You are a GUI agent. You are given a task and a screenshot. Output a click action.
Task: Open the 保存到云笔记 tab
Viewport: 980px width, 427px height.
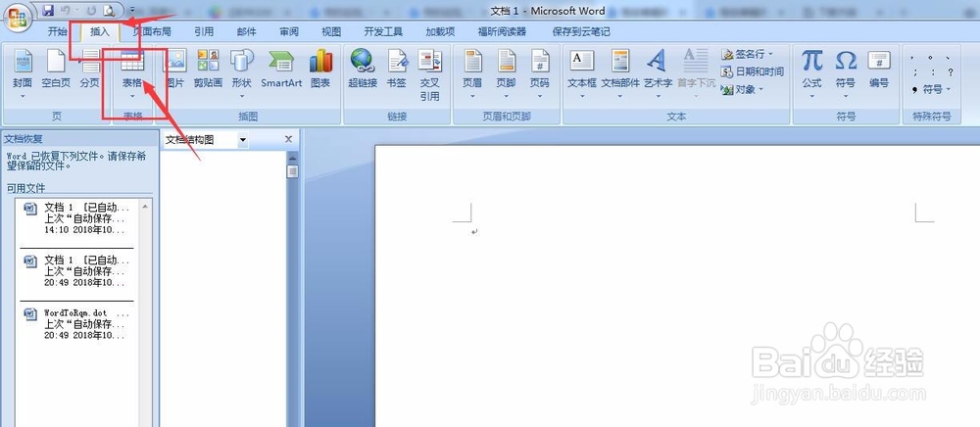(580, 32)
